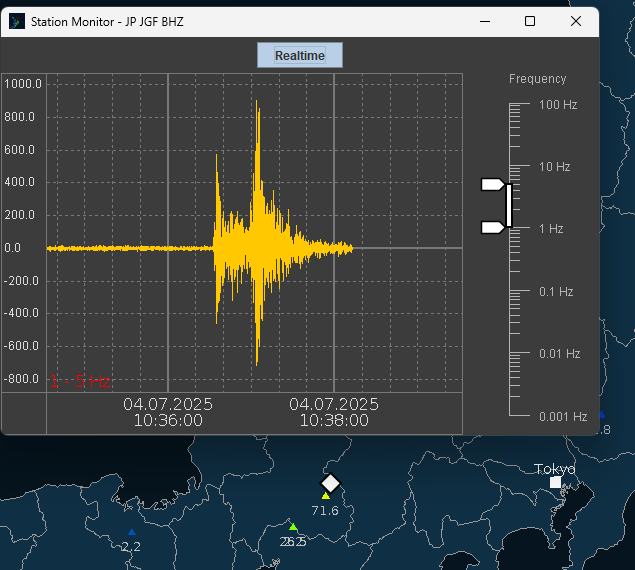The height and width of the screenshot is (570, 635).
Task: Click the red 1 - 5 Hz filter label
Action: (80, 382)
